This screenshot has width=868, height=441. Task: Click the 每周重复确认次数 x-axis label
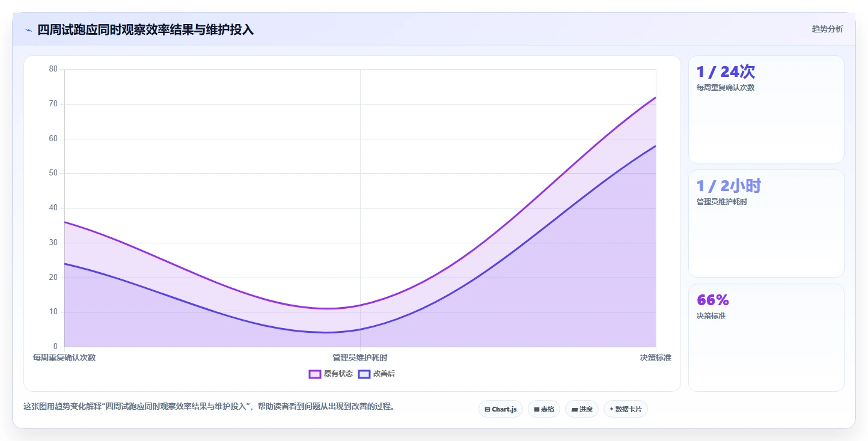[x=64, y=357]
